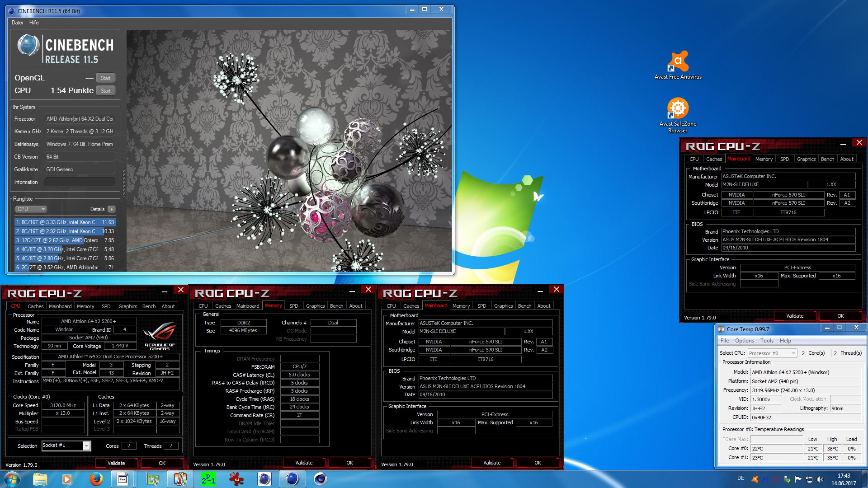The image size is (868, 488).
Task: Click the Safely Remove Hardware tray icon
Action: click(x=788, y=479)
